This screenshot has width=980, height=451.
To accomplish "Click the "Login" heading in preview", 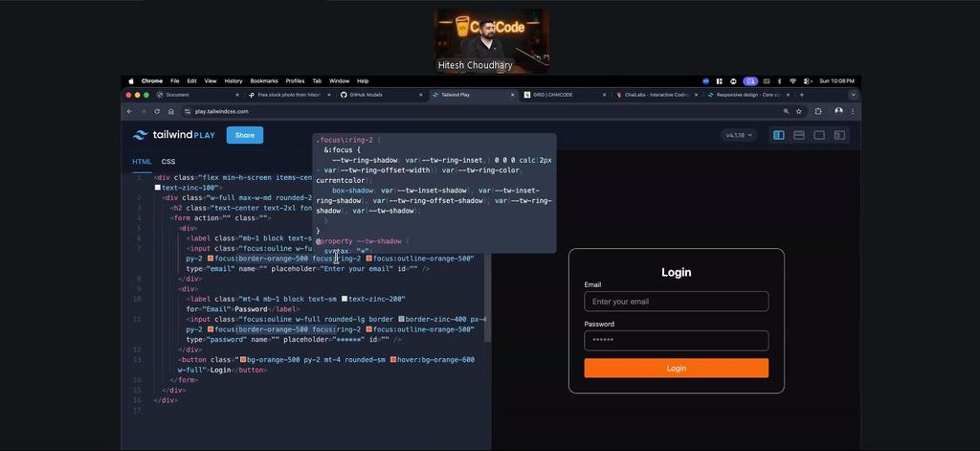I will (677, 272).
